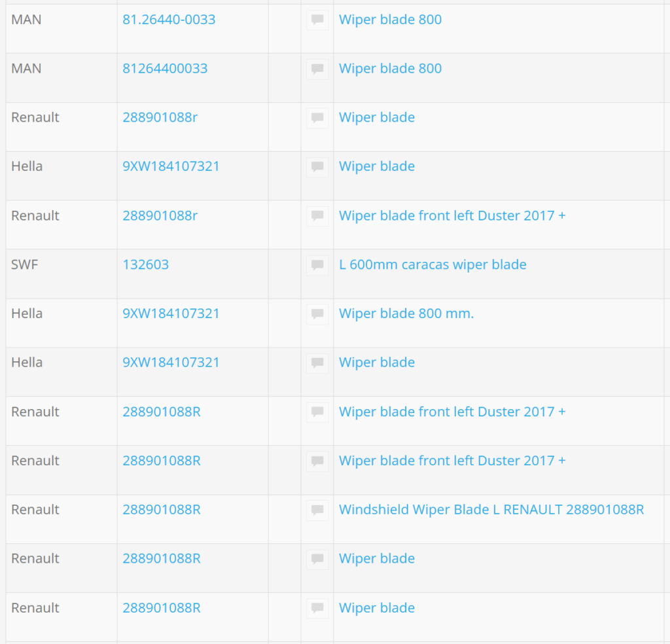Select the SWF brand cell

pos(61,274)
